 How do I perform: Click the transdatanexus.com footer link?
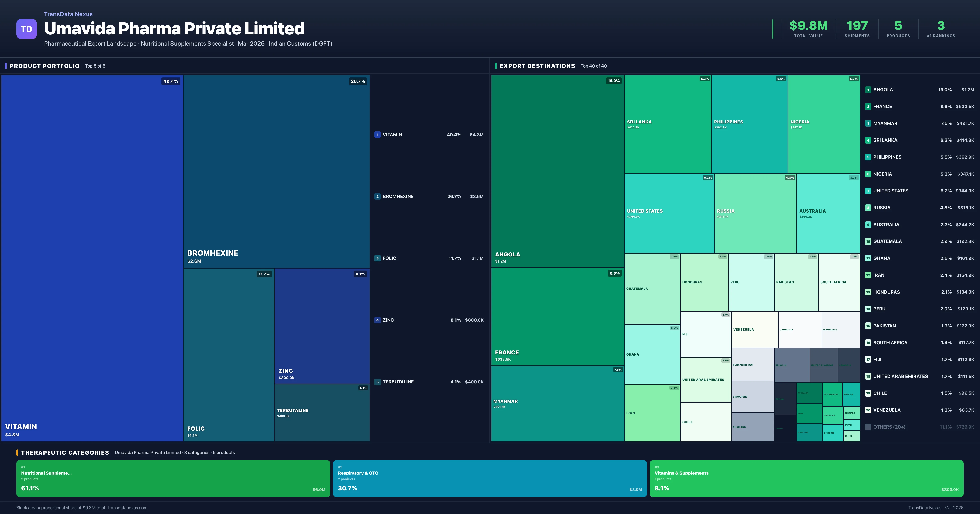[127, 508]
